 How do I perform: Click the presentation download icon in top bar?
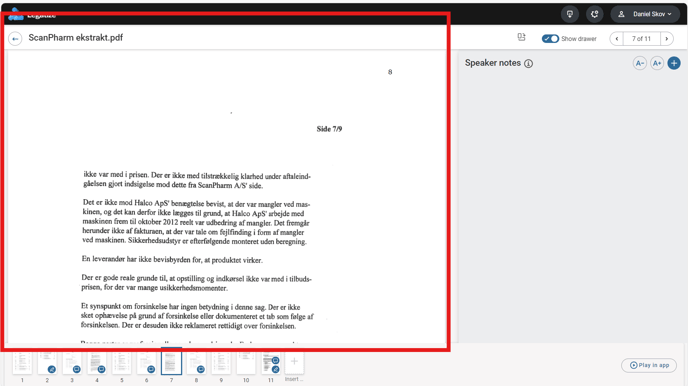click(x=570, y=14)
